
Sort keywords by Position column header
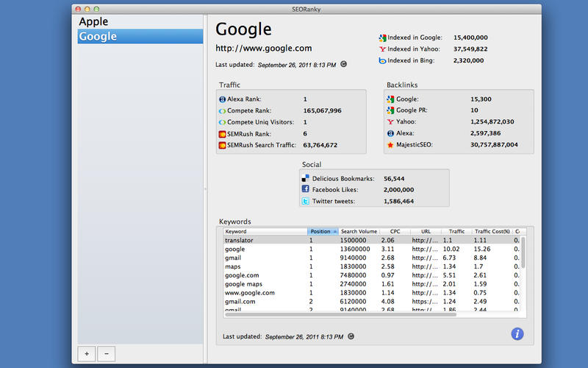[321, 231]
